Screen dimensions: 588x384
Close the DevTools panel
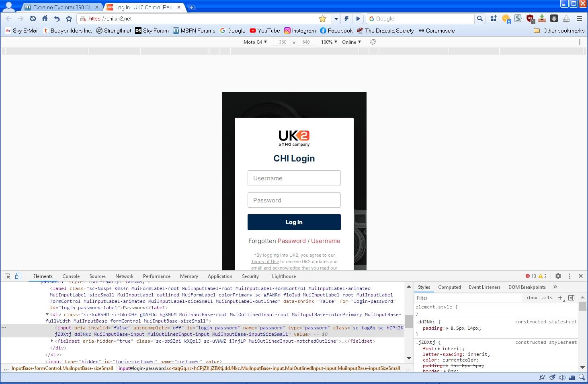point(581,276)
